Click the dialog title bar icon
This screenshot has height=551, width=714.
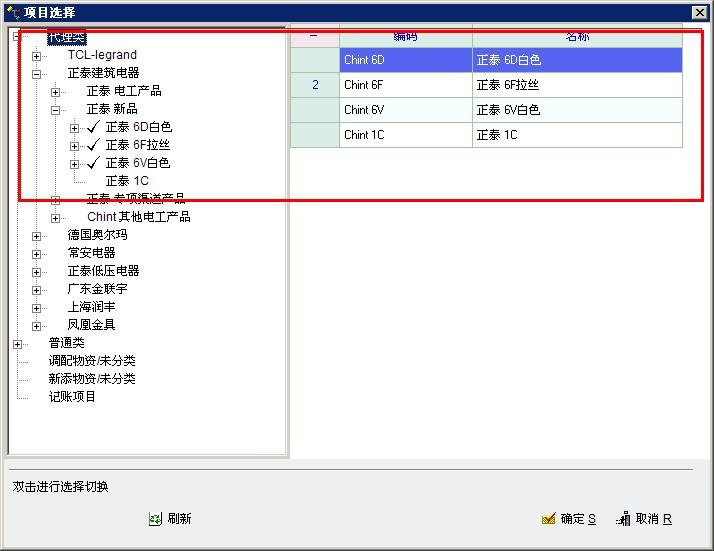point(12,12)
